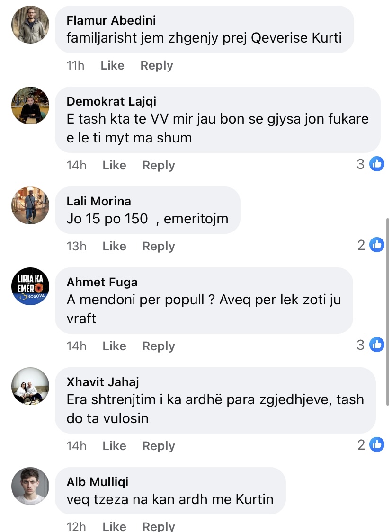Click the like reaction icon on Demokrat Lajqi's comment
The width and height of the screenshot is (392, 532).
tap(377, 164)
